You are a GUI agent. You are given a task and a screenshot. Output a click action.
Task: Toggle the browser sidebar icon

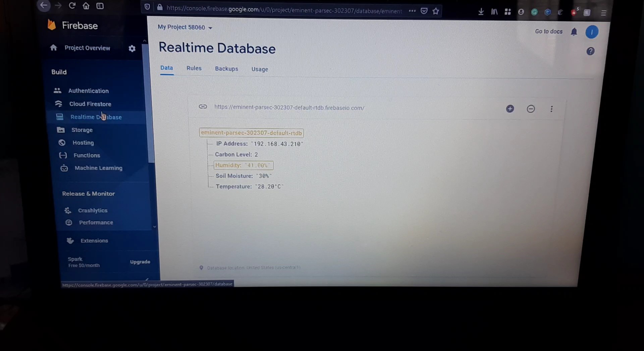click(x=100, y=6)
